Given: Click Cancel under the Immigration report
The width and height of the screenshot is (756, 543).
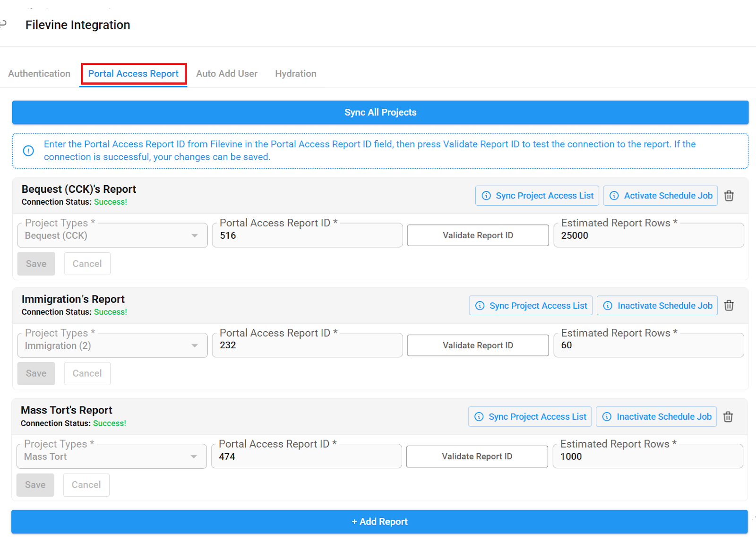Looking at the screenshot, I should coord(87,373).
